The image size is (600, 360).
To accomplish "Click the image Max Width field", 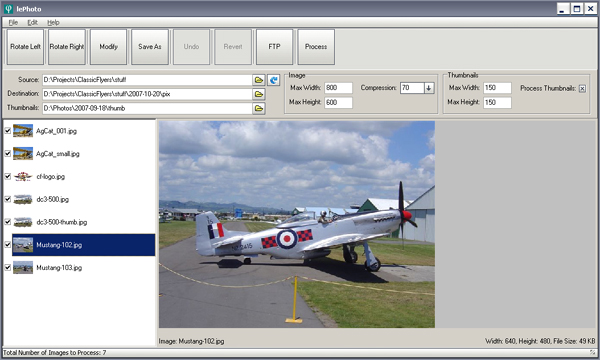I will pos(338,88).
